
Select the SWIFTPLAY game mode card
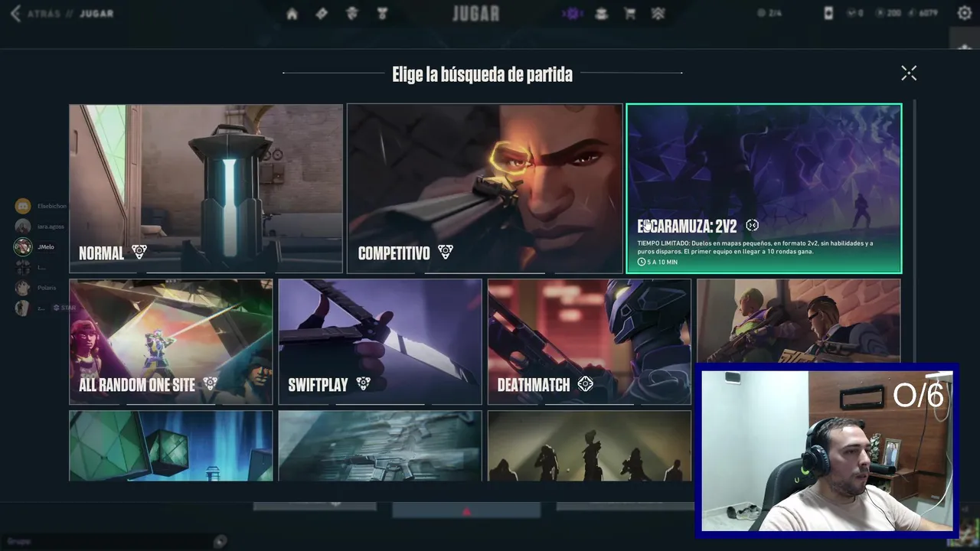pyautogui.click(x=380, y=341)
